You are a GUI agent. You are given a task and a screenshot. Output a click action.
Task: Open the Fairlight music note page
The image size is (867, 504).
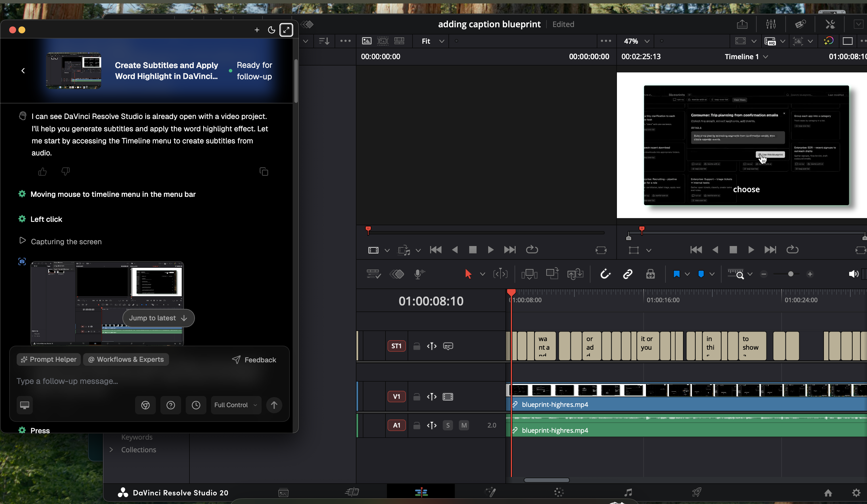point(628,493)
